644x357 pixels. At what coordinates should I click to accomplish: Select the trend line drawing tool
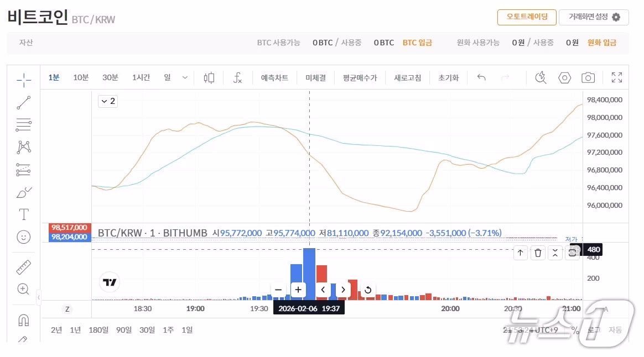tap(23, 102)
